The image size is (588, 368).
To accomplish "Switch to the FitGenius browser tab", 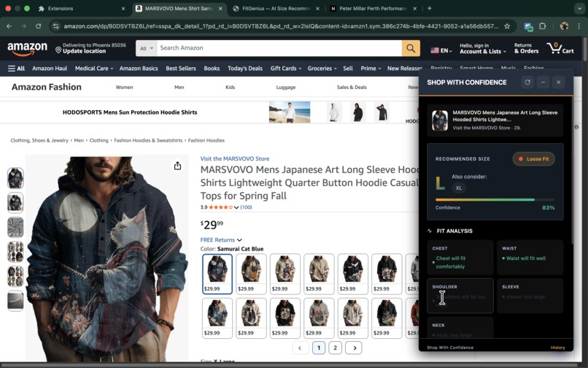I will pyautogui.click(x=276, y=8).
